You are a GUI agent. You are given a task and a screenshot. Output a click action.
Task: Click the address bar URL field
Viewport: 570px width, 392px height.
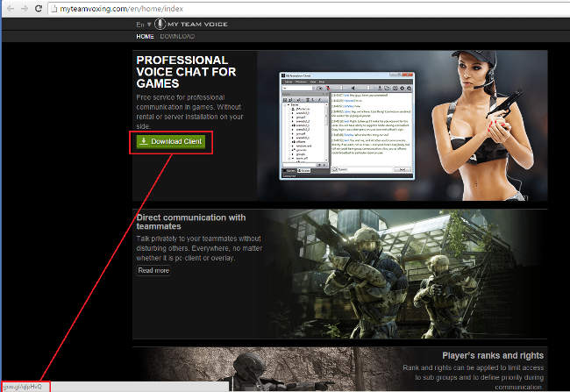[x=309, y=9]
